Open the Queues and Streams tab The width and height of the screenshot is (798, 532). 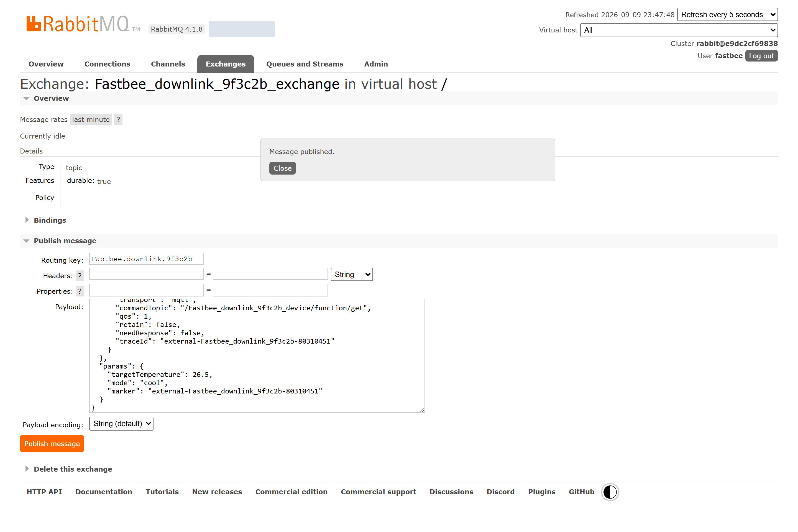pos(305,64)
